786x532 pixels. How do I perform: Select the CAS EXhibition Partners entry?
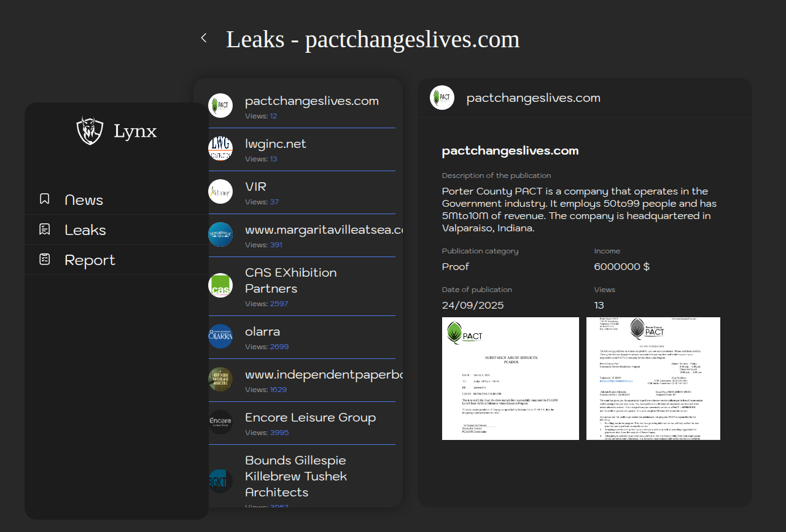(290, 280)
